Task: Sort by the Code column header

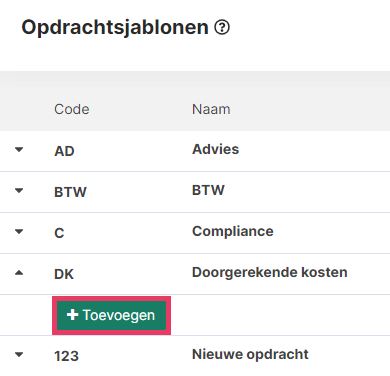Action: coord(72,109)
